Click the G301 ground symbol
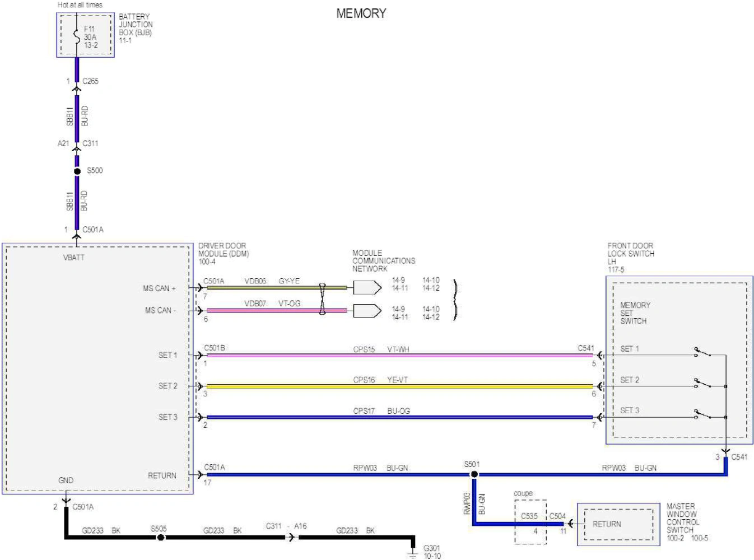Viewport: 754px width, 560px height. [413, 553]
